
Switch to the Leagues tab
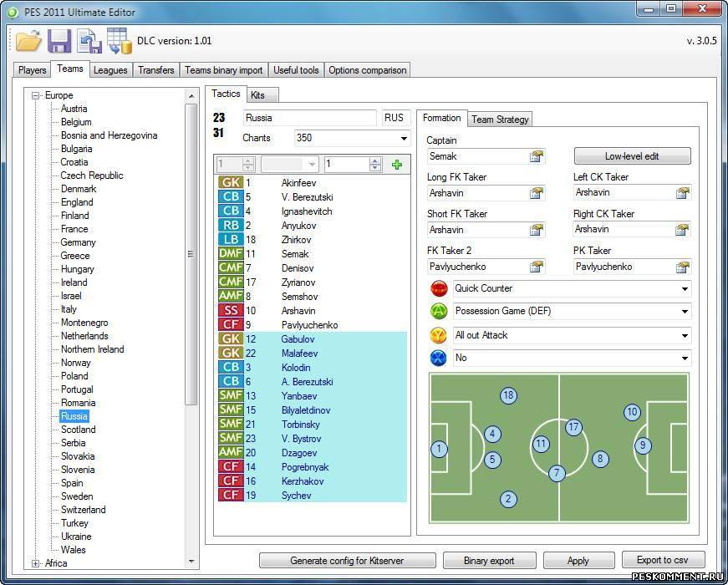pos(110,70)
